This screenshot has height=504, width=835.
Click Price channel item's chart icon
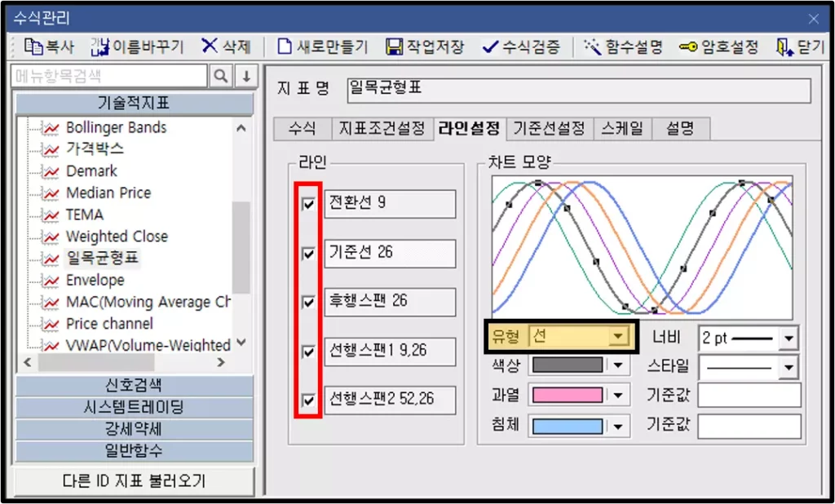(51, 325)
